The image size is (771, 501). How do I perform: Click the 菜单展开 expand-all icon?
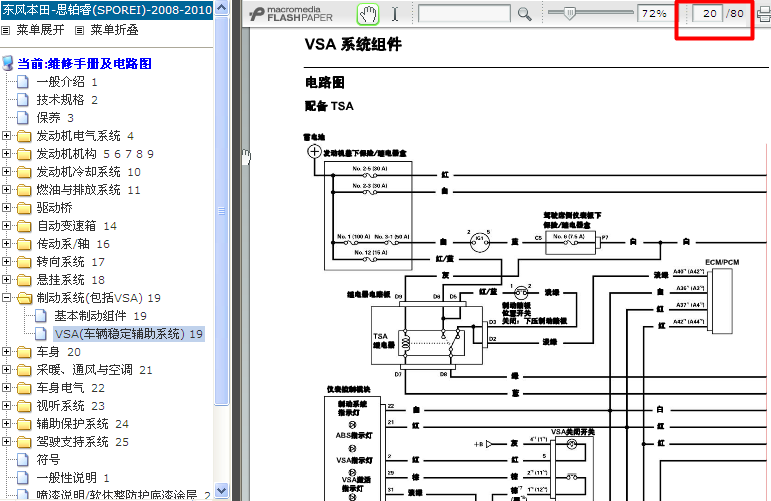pyautogui.click(x=6, y=30)
